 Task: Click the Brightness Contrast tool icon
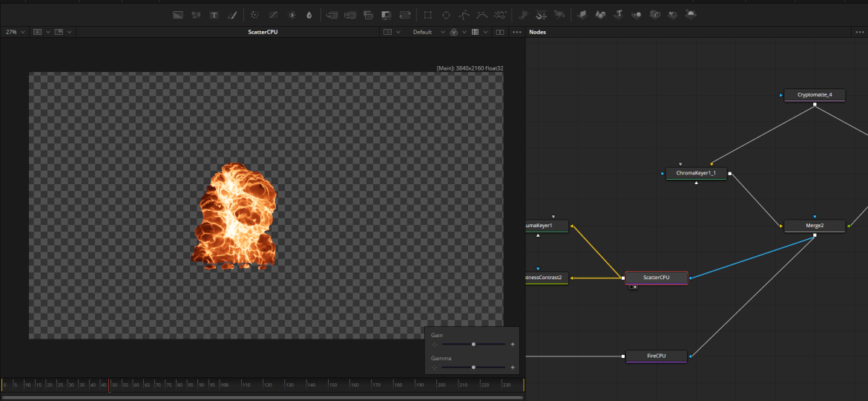click(292, 15)
